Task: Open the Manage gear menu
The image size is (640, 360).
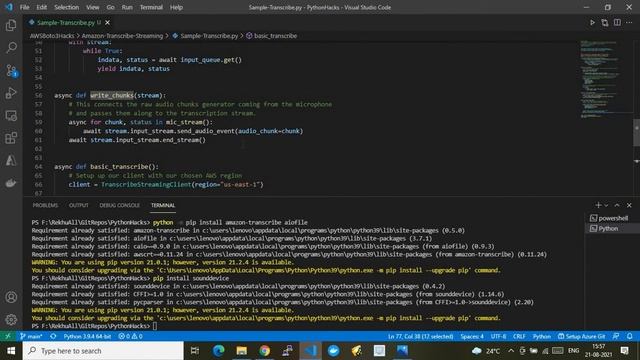Action: [x=11, y=320]
